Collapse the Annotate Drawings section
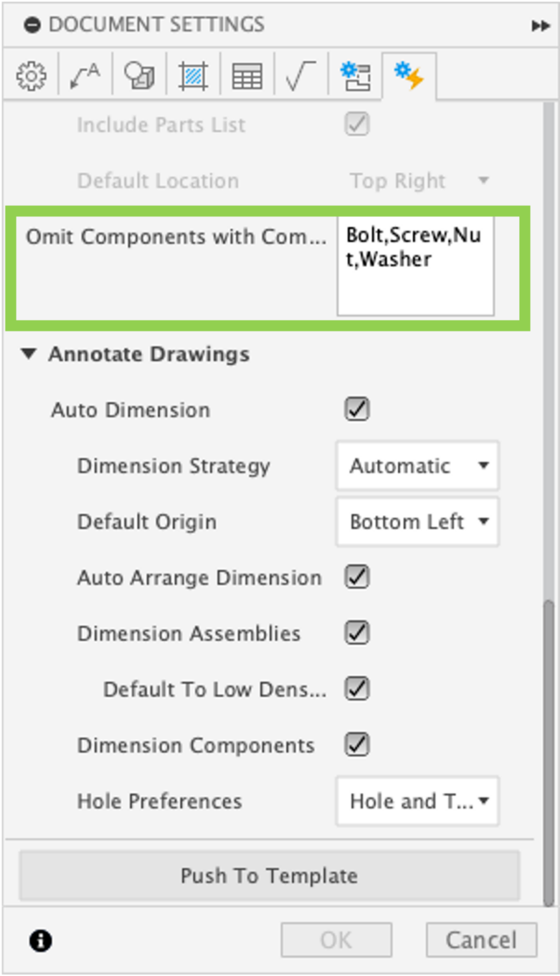560x976 pixels. click(29, 354)
